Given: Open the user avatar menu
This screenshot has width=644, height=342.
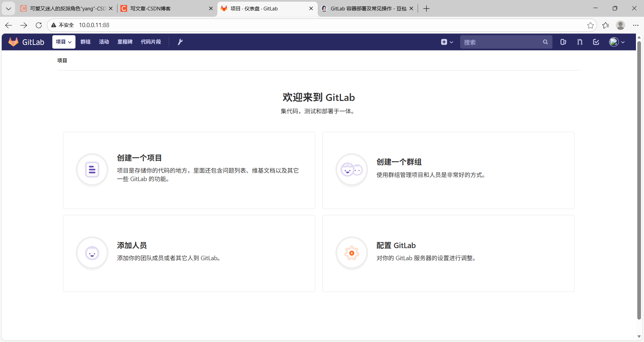Looking at the screenshot, I should (617, 42).
